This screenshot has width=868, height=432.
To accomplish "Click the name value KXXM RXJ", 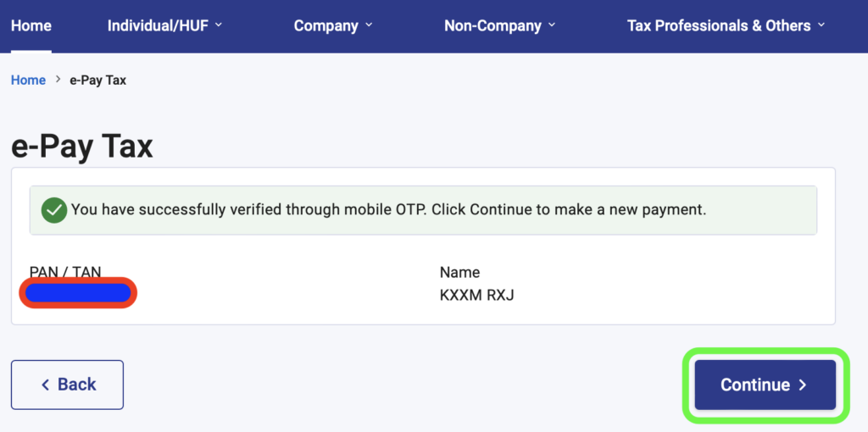I will (477, 296).
